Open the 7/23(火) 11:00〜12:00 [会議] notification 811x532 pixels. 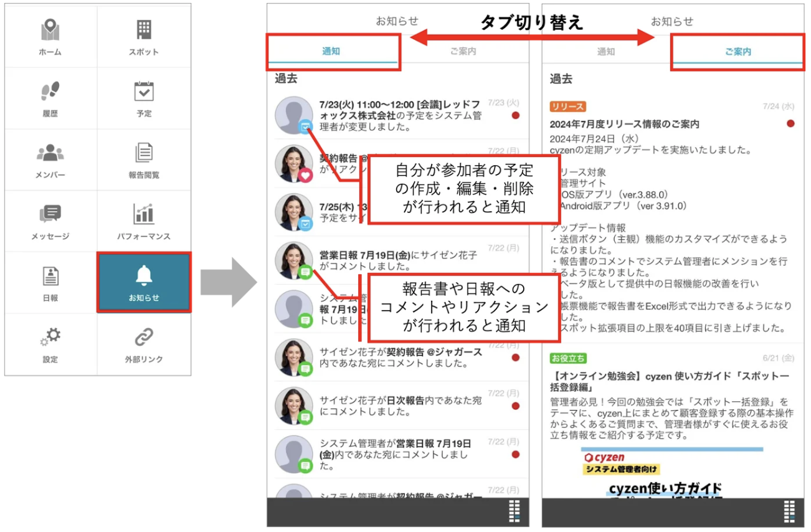pos(398,115)
